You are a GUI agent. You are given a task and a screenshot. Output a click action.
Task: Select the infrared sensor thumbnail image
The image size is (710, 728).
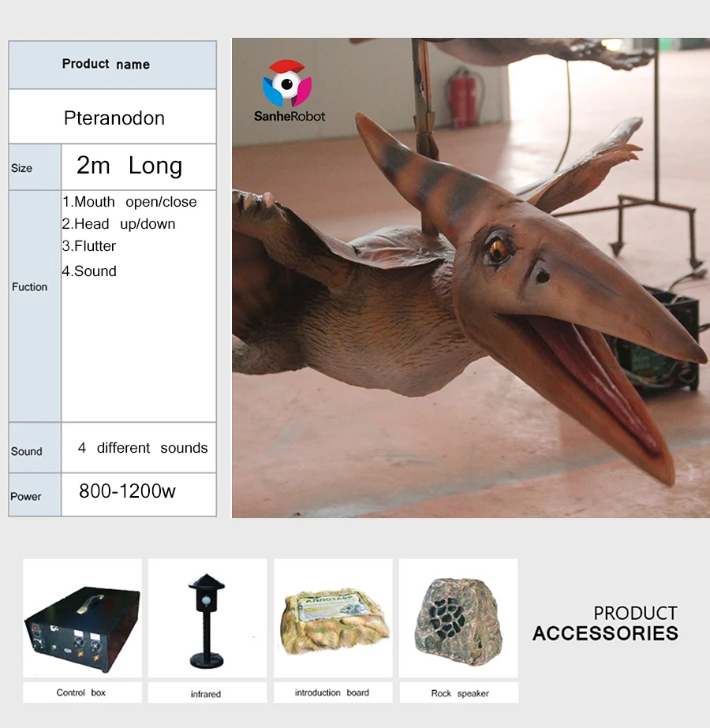click(207, 618)
